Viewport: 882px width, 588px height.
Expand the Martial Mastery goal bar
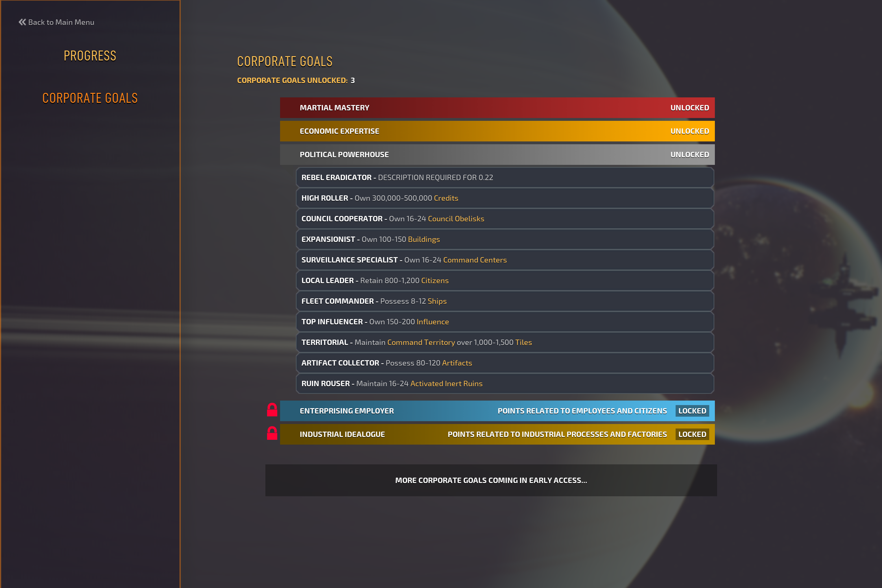(497, 108)
